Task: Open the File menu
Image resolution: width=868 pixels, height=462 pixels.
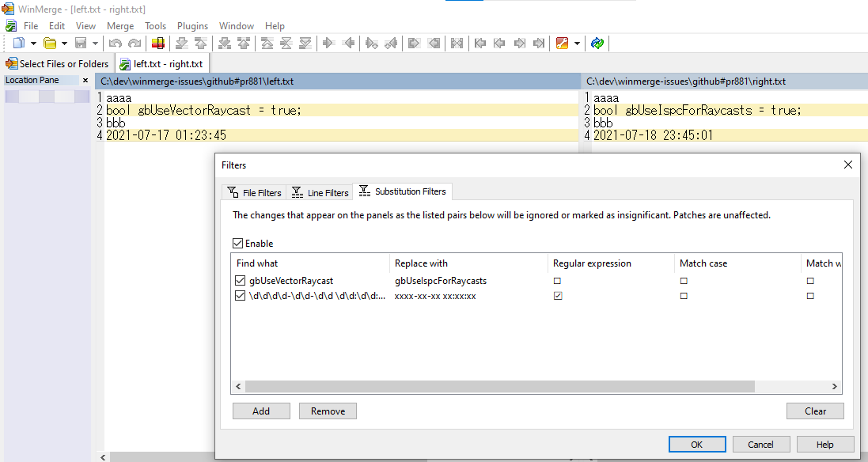Action: (31, 26)
